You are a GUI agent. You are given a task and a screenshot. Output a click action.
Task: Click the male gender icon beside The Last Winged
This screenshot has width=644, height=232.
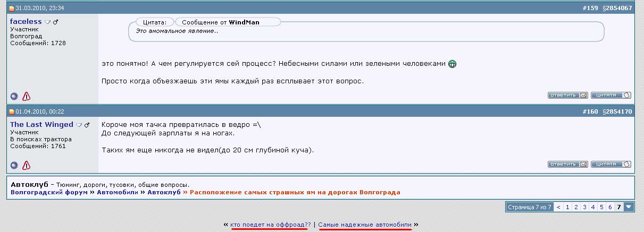(x=87, y=125)
